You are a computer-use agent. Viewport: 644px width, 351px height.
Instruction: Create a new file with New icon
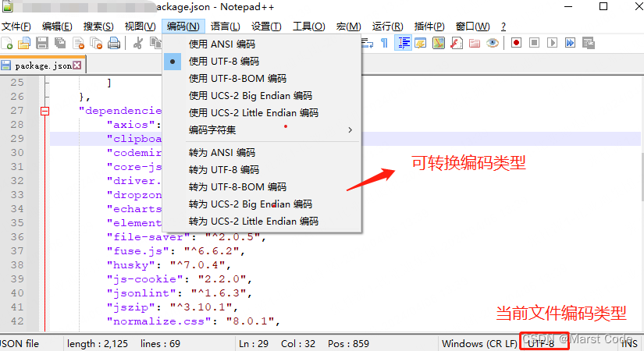pos(7,43)
